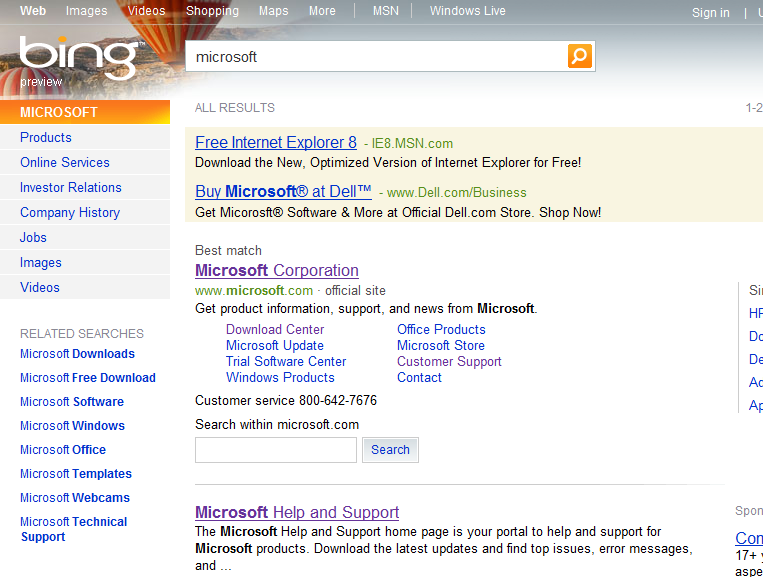Click related search Microsoft Windows
This screenshot has width=763, height=577.
point(73,426)
